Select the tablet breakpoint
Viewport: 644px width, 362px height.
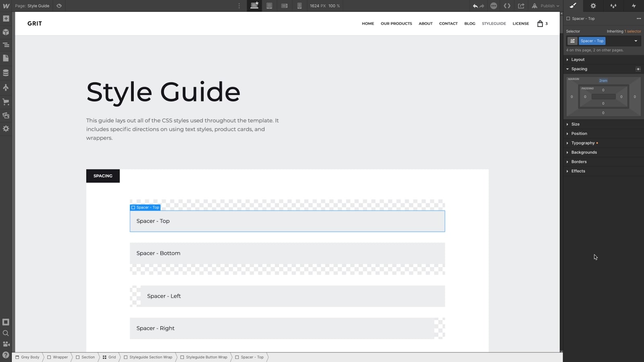[269, 6]
